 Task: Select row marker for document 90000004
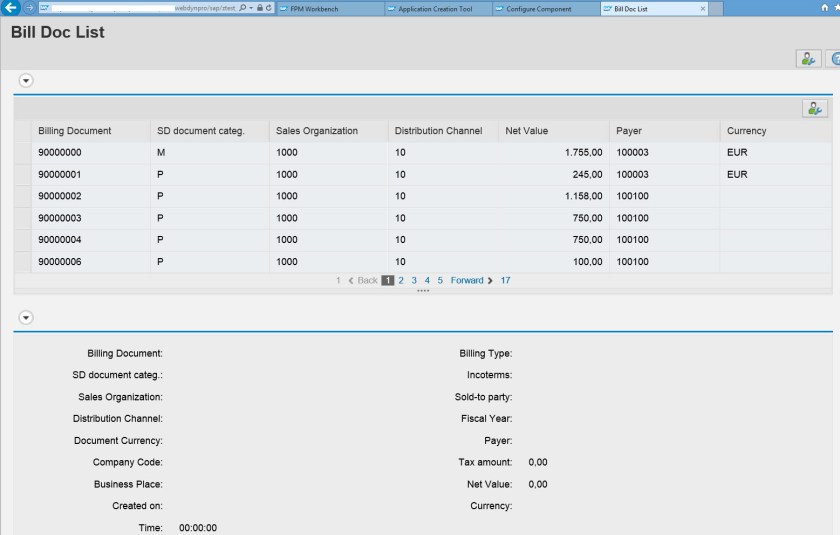(23, 240)
